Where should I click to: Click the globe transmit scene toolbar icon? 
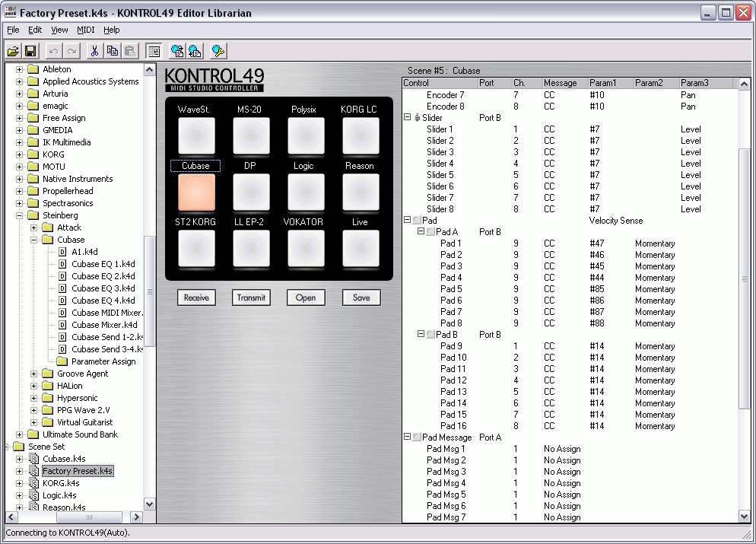[195, 51]
